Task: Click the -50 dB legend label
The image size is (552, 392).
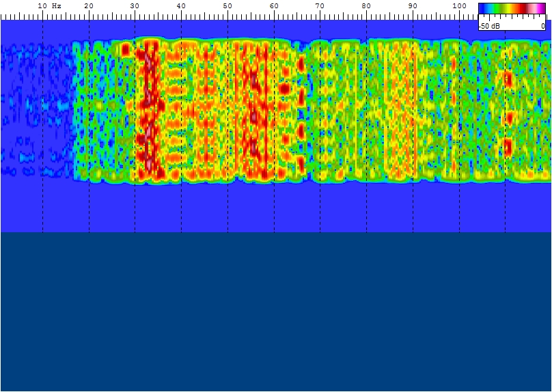Action: pos(488,27)
